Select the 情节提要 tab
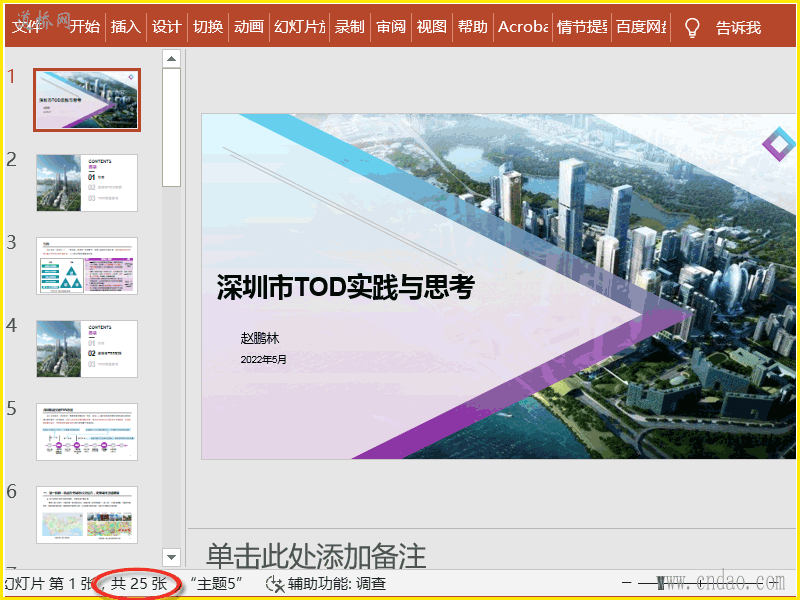The height and width of the screenshot is (600, 800). [x=582, y=27]
